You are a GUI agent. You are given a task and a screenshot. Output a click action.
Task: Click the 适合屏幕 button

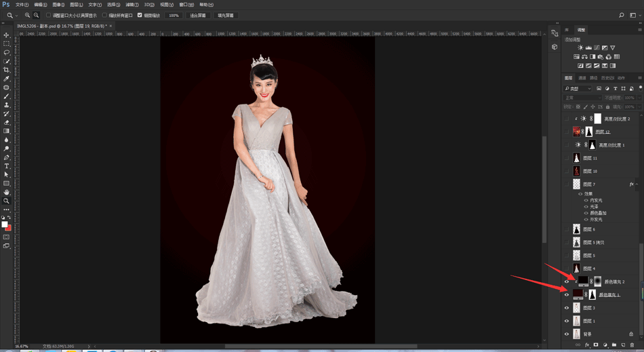tap(198, 15)
